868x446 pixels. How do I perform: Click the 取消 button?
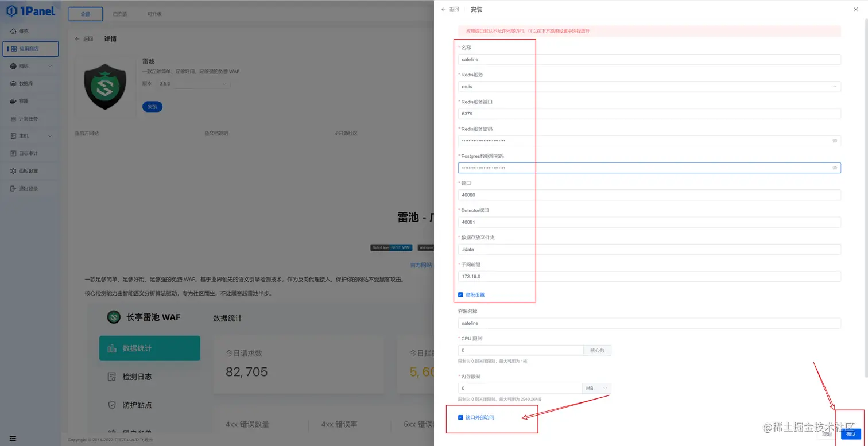click(x=827, y=434)
